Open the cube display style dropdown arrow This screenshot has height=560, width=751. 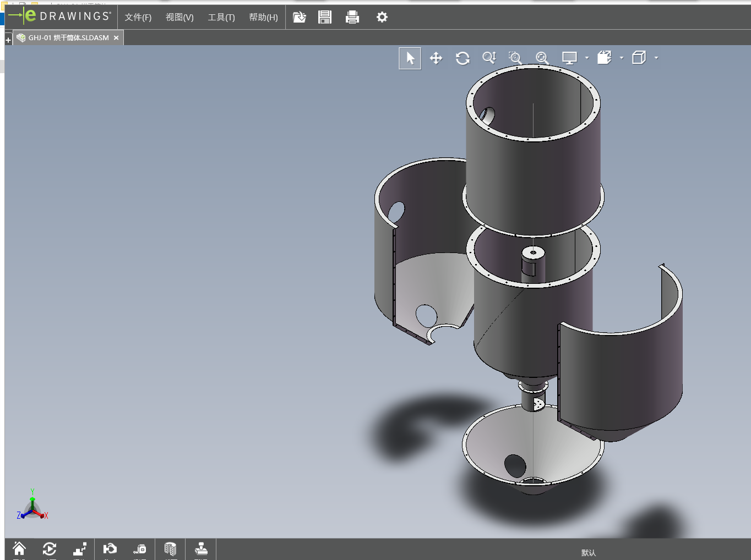(656, 58)
